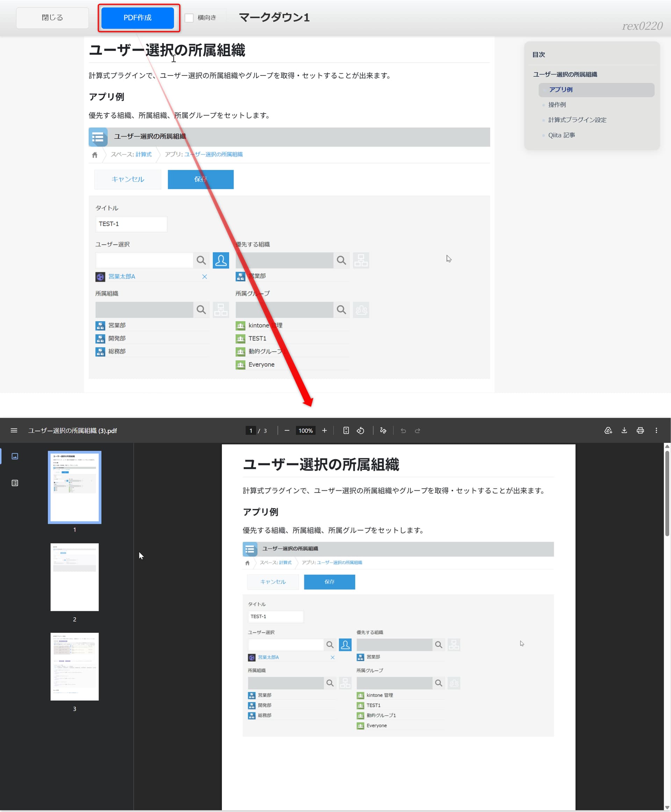Download the PDF with the download icon
671x812 pixels.
624,430
